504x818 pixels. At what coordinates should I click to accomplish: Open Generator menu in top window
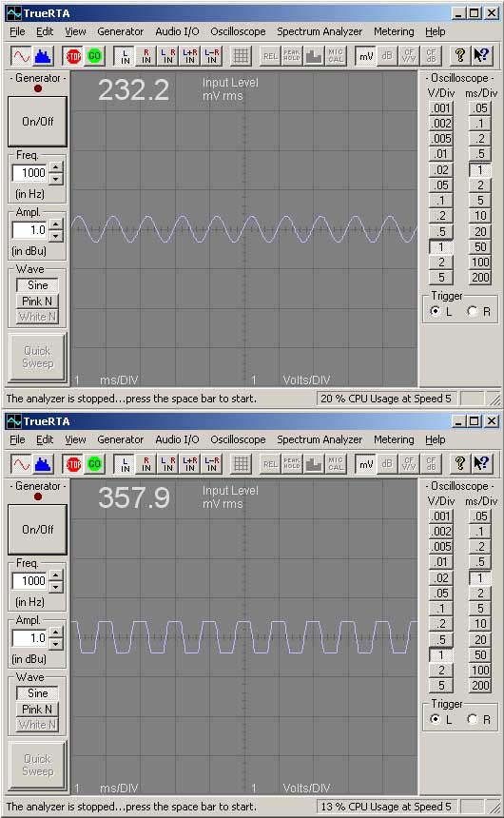[120, 31]
